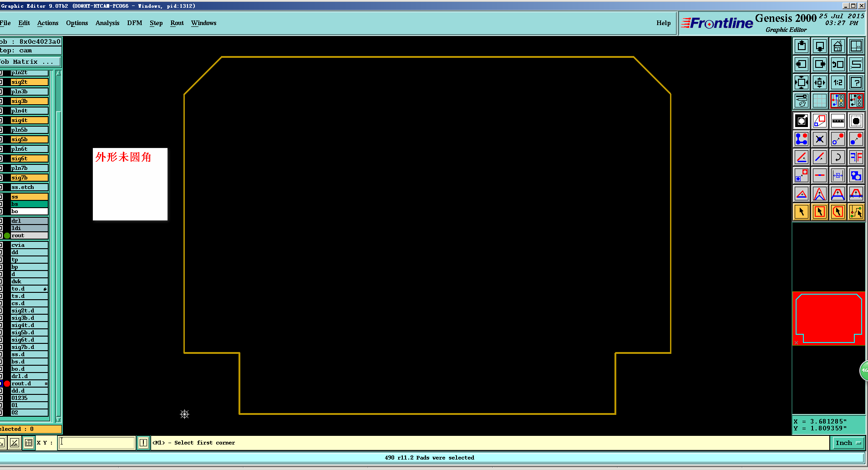The width and height of the screenshot is (868, 470).
Task: Click the dimension spacing icon
Action: (x=838, y=175)
